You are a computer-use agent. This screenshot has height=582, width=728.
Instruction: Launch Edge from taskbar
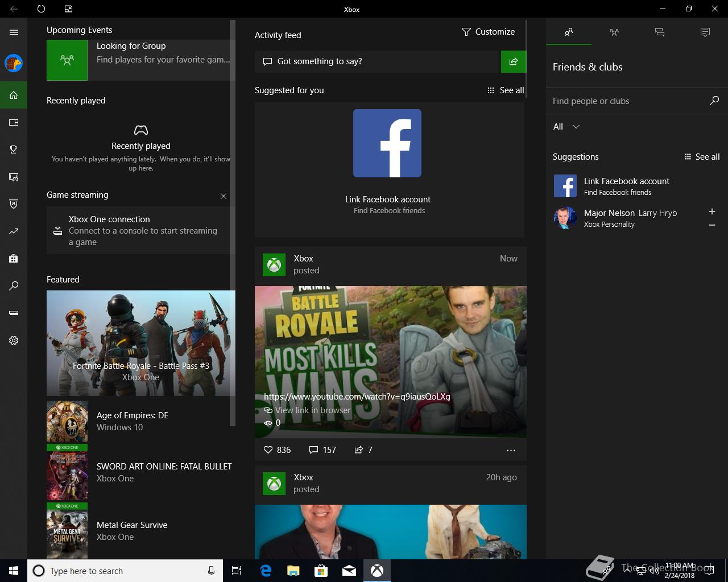coord(266,571)
